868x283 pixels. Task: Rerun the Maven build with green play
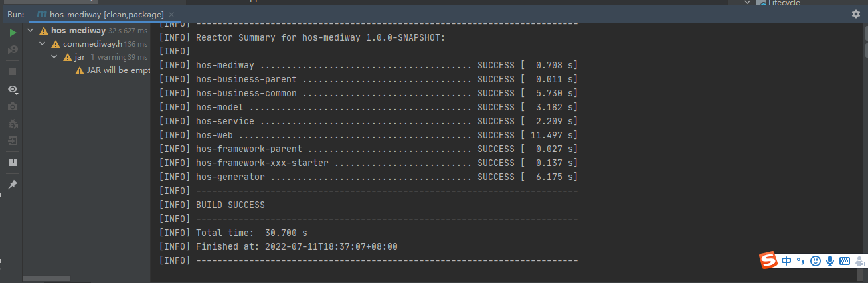(x=13, y=32)
